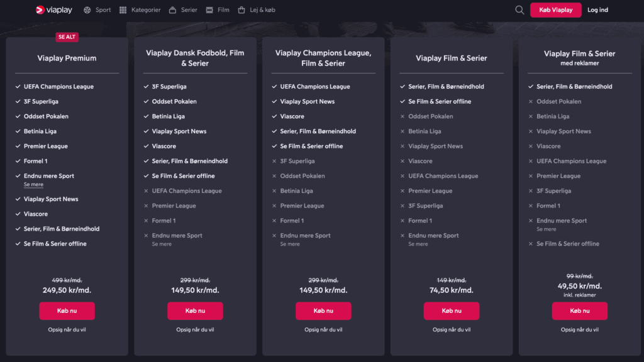Viewport: 644px width, 362px height.
Task: Open the Sport menu item
Action: click(x=103, y=10)
